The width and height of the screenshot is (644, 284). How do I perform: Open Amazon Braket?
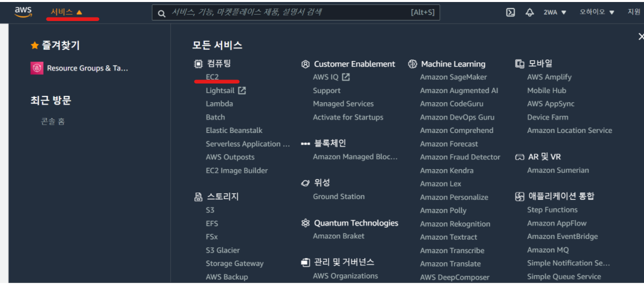tap(339, 236)
